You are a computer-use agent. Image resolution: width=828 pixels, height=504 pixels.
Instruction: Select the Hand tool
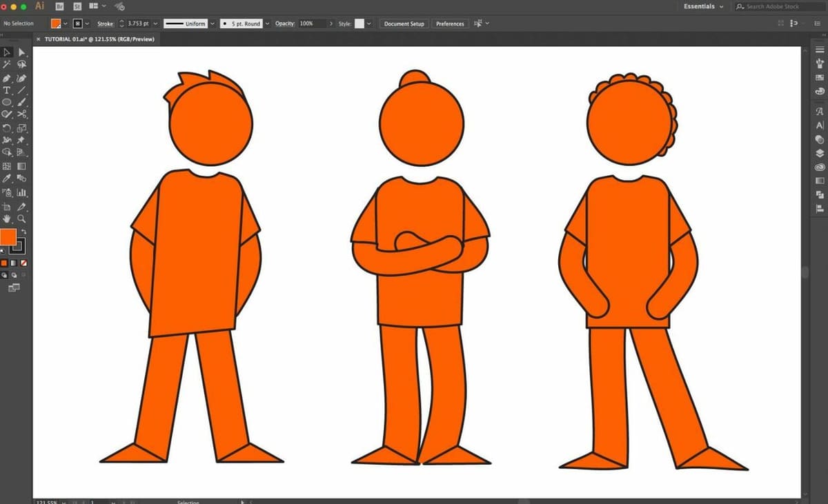[7, 219]
